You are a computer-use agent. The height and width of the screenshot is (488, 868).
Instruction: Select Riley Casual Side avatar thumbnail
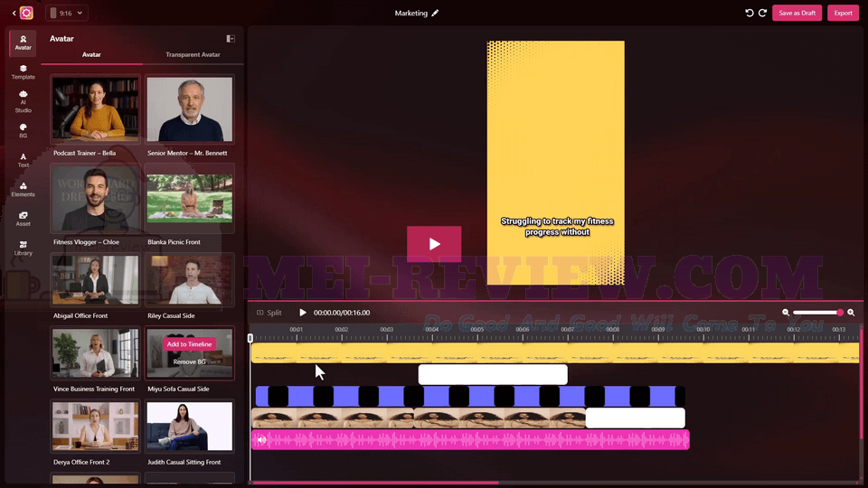click(189, 279)
